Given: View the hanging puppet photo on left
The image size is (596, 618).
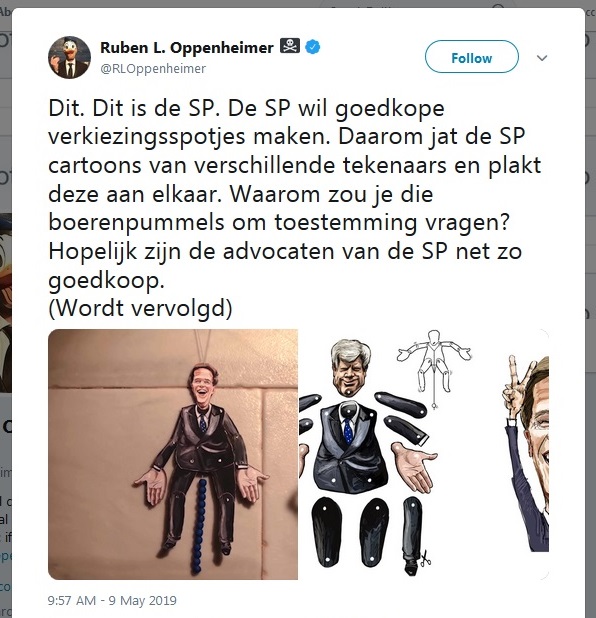Looking at the screenshot, I should 173,454.
